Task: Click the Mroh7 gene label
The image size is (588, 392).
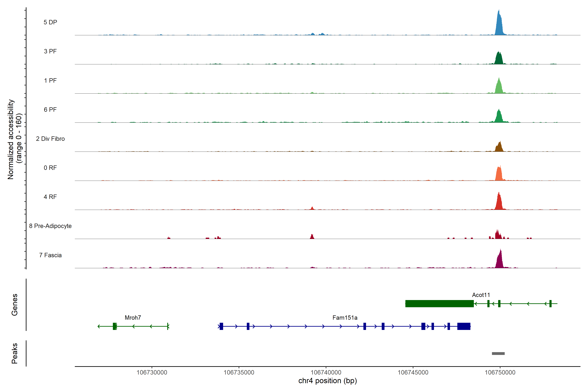Action: [133, 318]
